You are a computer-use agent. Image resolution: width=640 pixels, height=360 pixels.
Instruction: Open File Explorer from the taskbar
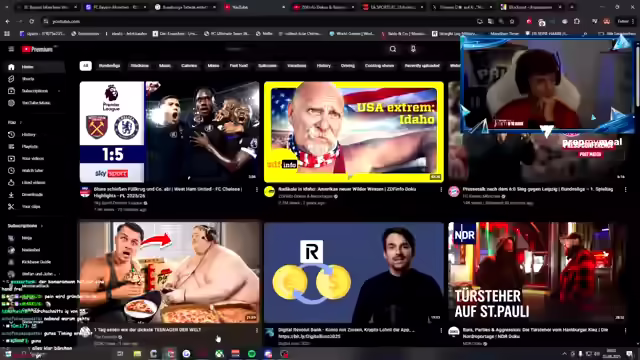point(137,354)
